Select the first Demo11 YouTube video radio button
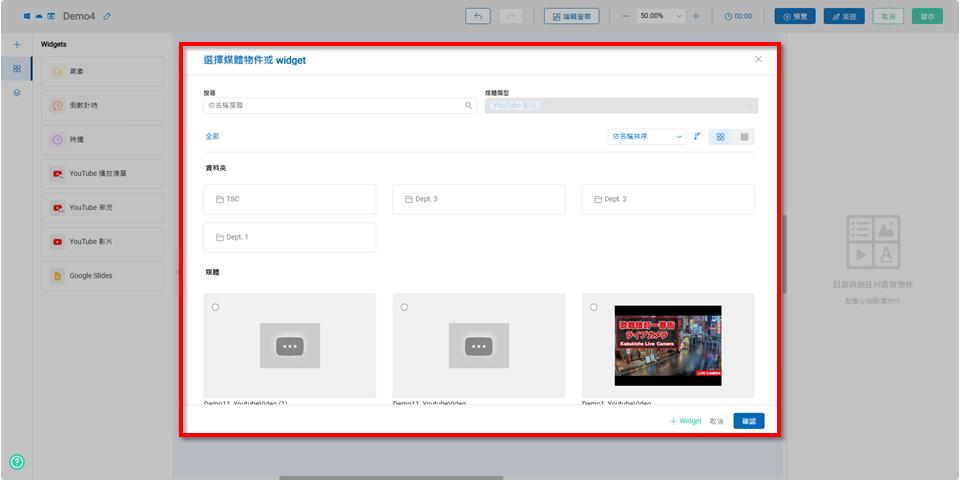This screenshot has width=960, height=480. 215,307
